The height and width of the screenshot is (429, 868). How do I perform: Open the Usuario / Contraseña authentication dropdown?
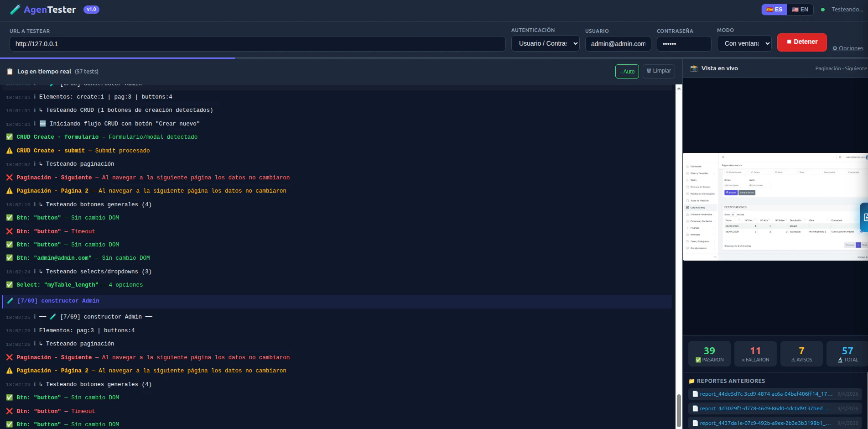(545, 43)
